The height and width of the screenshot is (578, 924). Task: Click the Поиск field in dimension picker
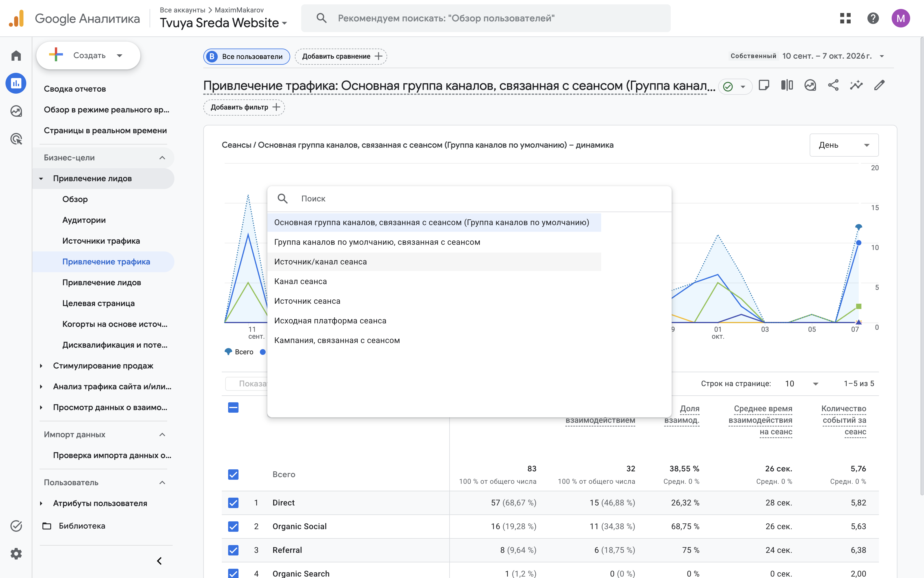point(469,199)
